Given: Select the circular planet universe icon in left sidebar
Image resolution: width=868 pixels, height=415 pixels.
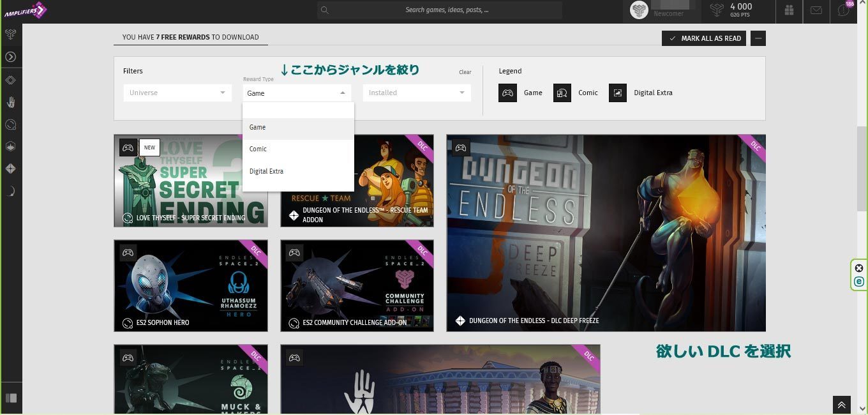Looking at the screenshot, I should click(10, 124).
